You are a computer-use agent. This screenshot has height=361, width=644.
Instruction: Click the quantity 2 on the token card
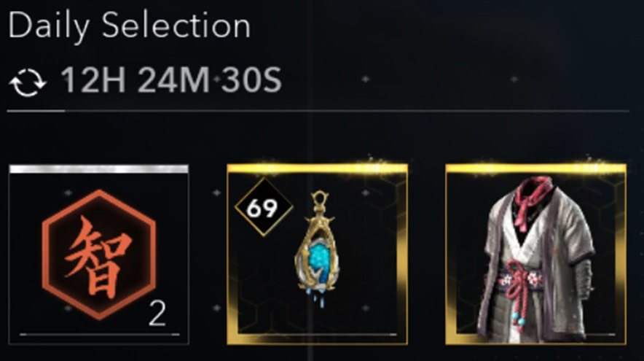pyautogui.click(x=157, y=314)
